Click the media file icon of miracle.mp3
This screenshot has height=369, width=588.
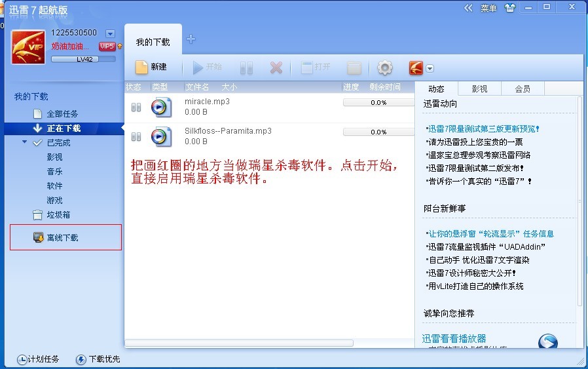pyautogui.click(x=161, y=107)
